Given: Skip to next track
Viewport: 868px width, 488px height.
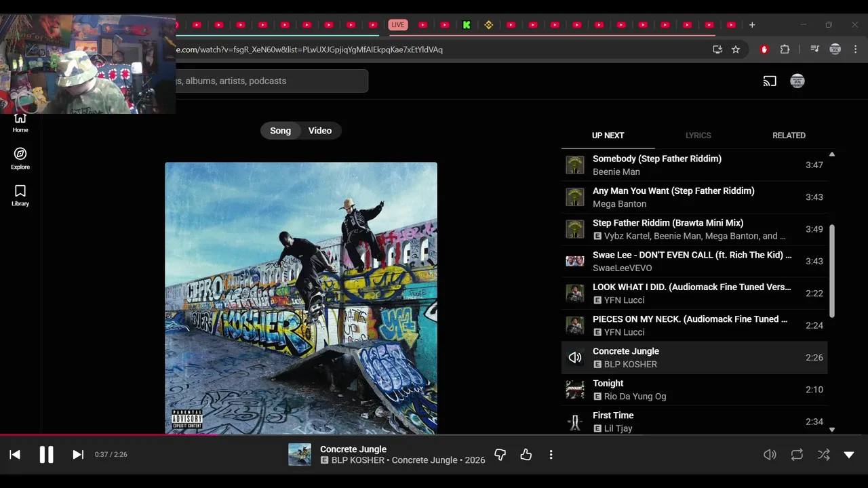Looking at the screenshot, I should pyautogui.click(x=78, y=455).
